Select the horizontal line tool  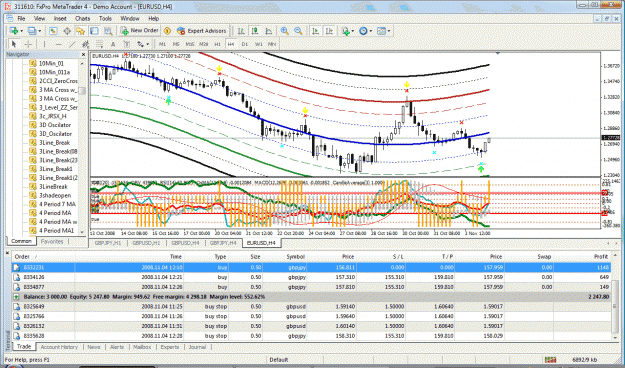[x=58, y=44]
